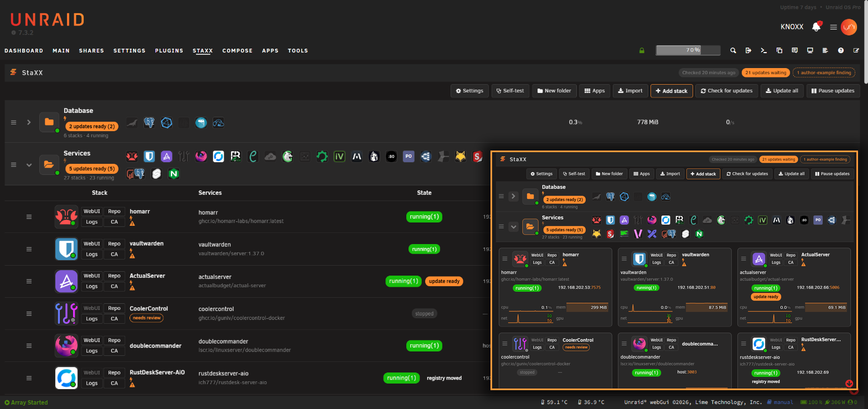Viewport: 868px width, 409px height.
Task: Click Check for updates in main toolbar
Action: pos(726,91)
